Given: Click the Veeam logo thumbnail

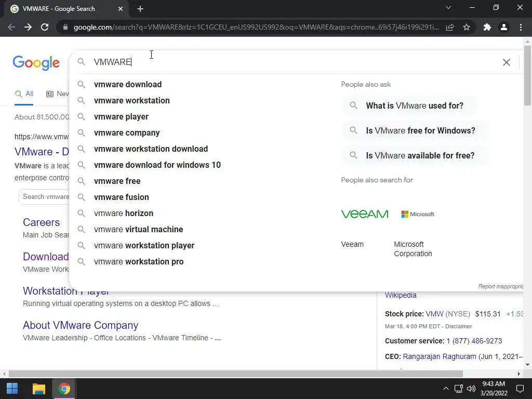Looking at the screenshot, I should pyautogui.click(x=365, y=214).
